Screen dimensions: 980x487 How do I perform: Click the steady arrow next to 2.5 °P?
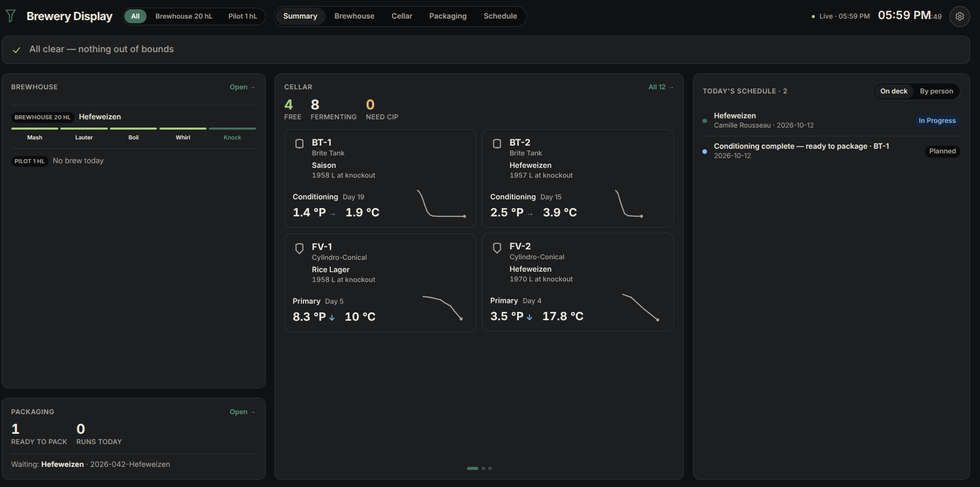tap(530, 214)
